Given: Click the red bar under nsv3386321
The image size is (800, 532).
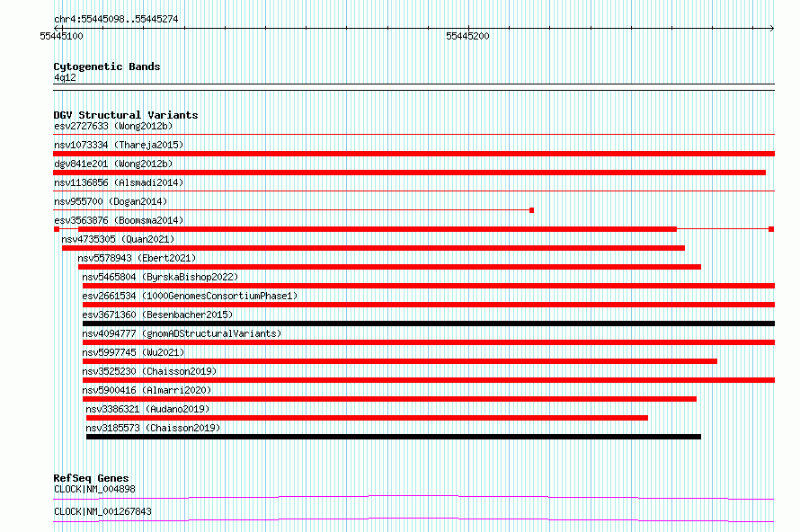Looking at the screenshot, I should click(368, 418).
